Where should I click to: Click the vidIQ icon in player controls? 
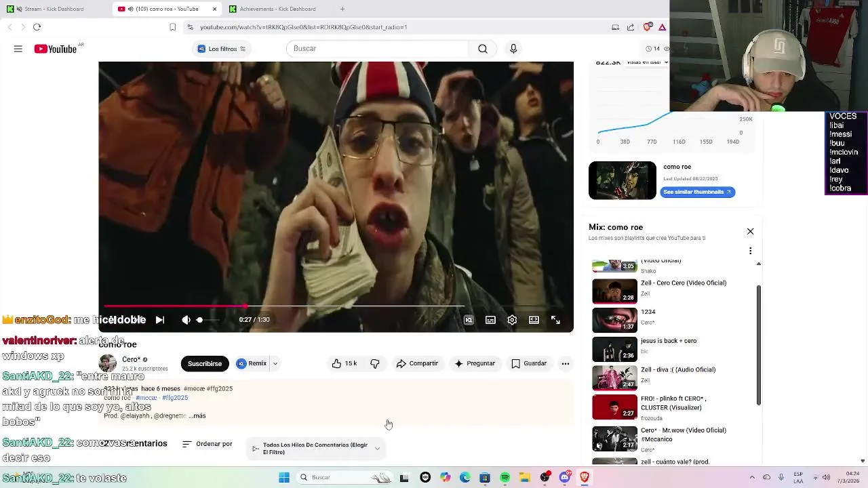click(469, 320)
